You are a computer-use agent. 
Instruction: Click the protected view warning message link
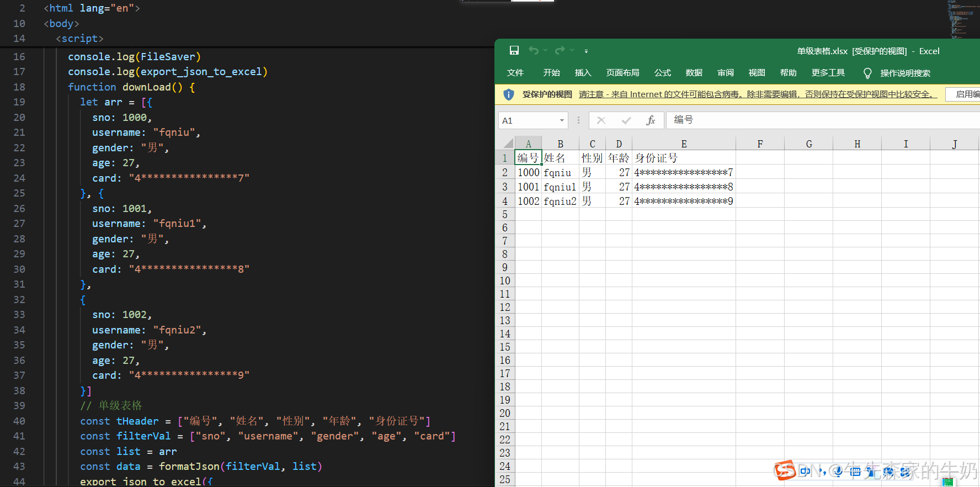tap(758, 94)
